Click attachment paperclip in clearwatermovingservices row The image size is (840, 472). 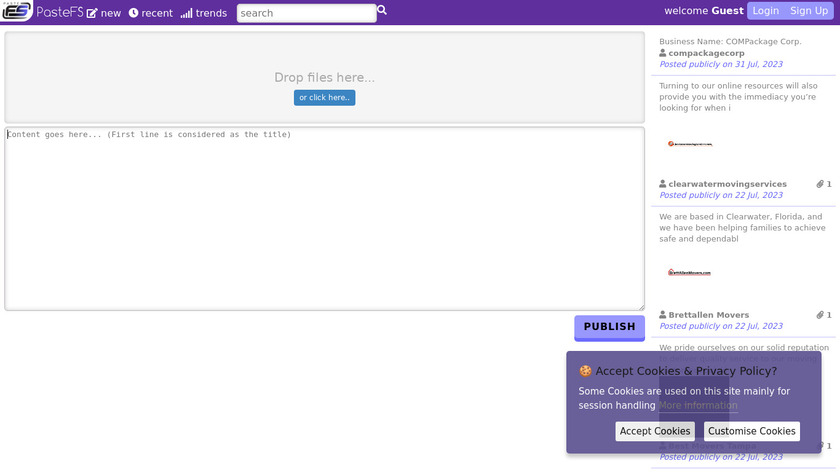click(820, 184)
